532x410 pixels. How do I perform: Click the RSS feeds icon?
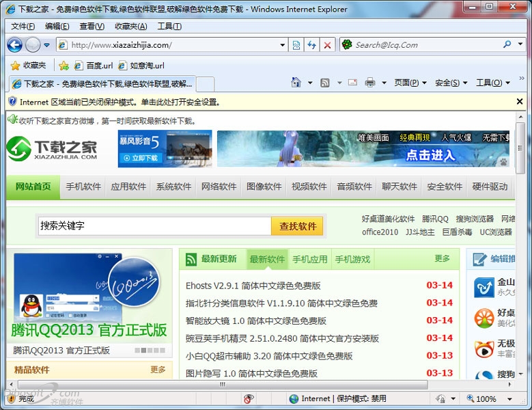coord(324,83)
